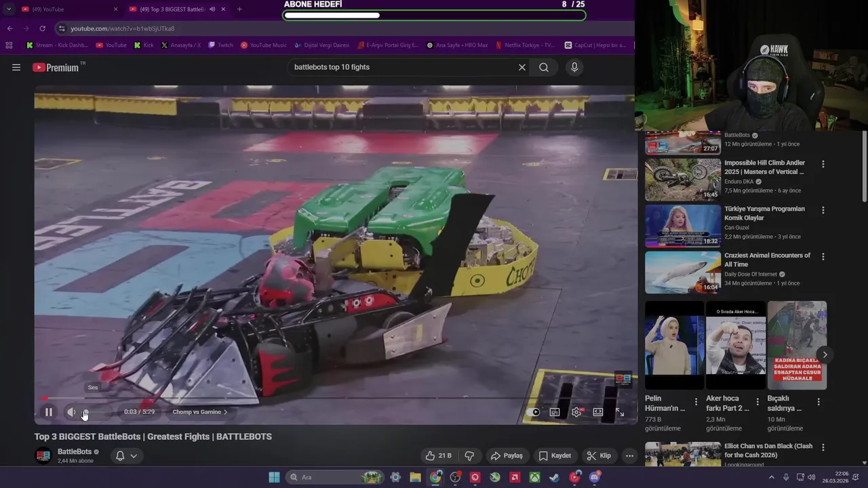Options menu for Türkiye Yarışma Programları video

click(x=823, y=210)
